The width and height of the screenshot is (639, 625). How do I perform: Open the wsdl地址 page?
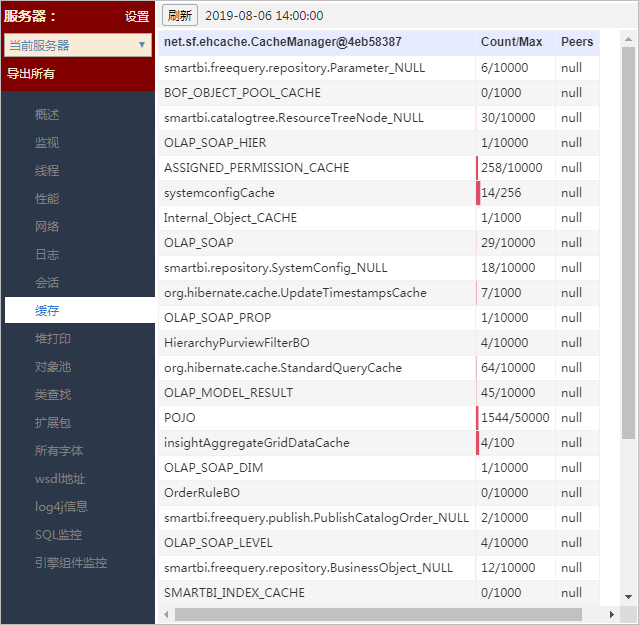point(60,479)
